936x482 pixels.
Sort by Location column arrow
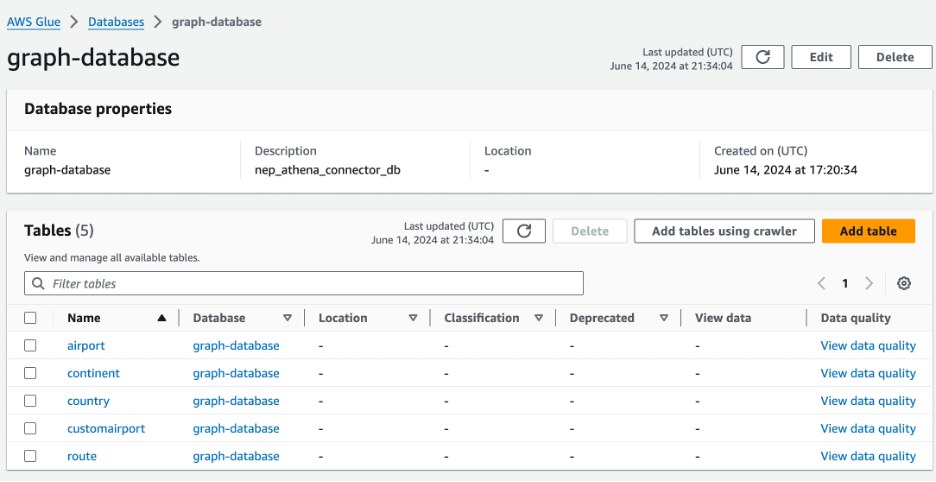coord(412,318)
